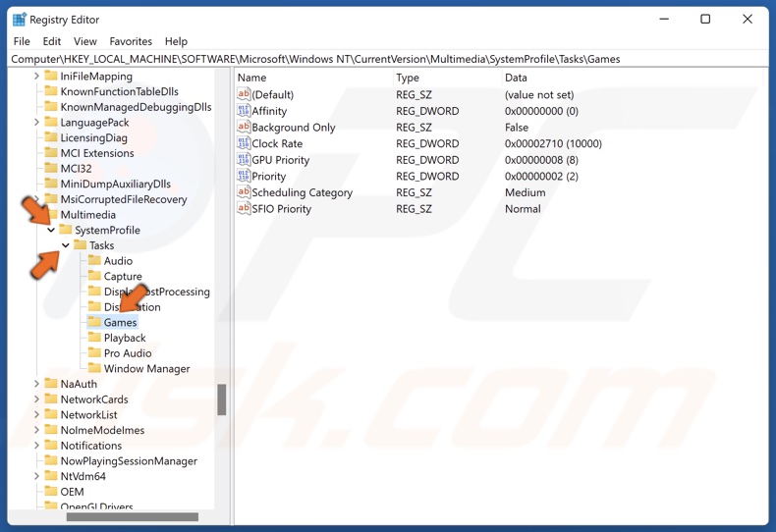Select the Priority DWORD value icon

tap(244, 176)
